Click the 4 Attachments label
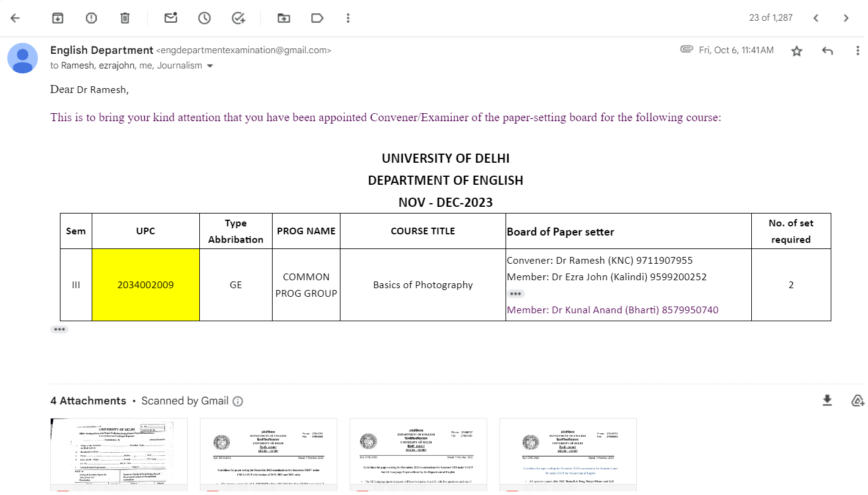Viewport: 868px width, 495px height. pyautogui.click(x=88, y=401)
